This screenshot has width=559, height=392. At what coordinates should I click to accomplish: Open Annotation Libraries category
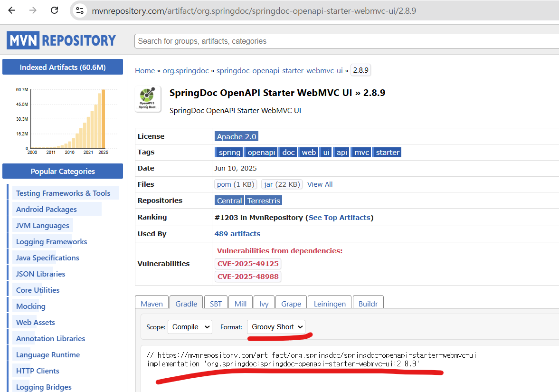click(51, 338)
